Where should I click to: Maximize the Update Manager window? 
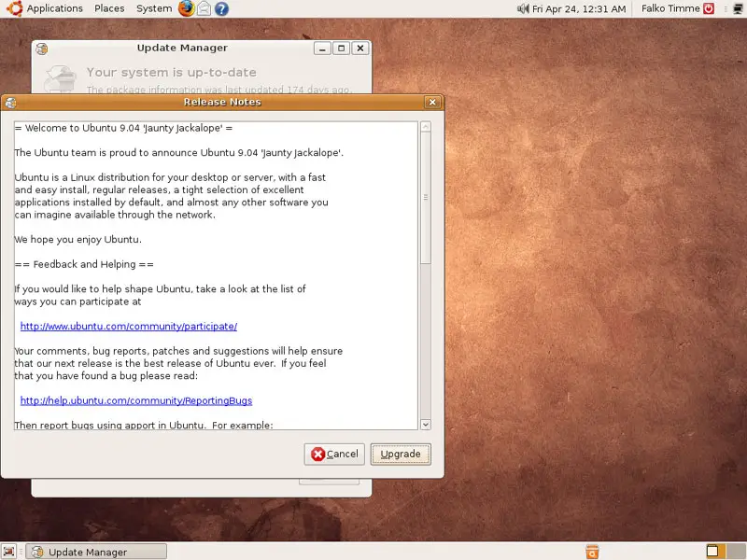(x=341, y=49)
